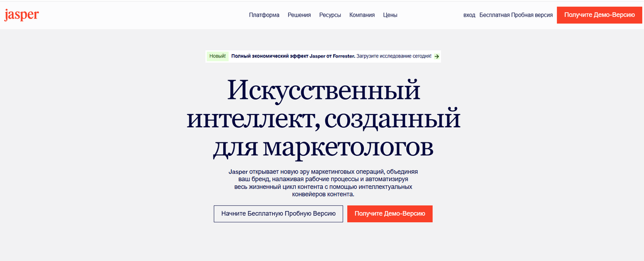Image resolution: width=644 pixels, height=261 pixels.
Task: Click the Jasper logo
Action: tap(21, 15)
